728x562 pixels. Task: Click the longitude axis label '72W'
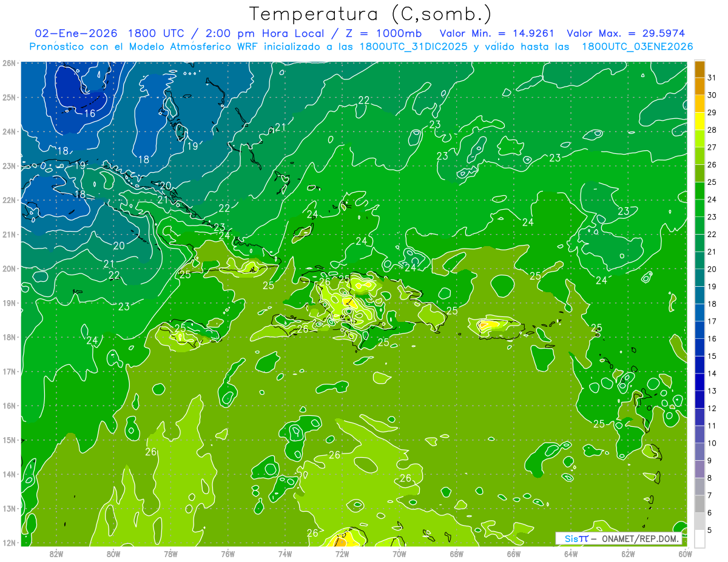342,553
